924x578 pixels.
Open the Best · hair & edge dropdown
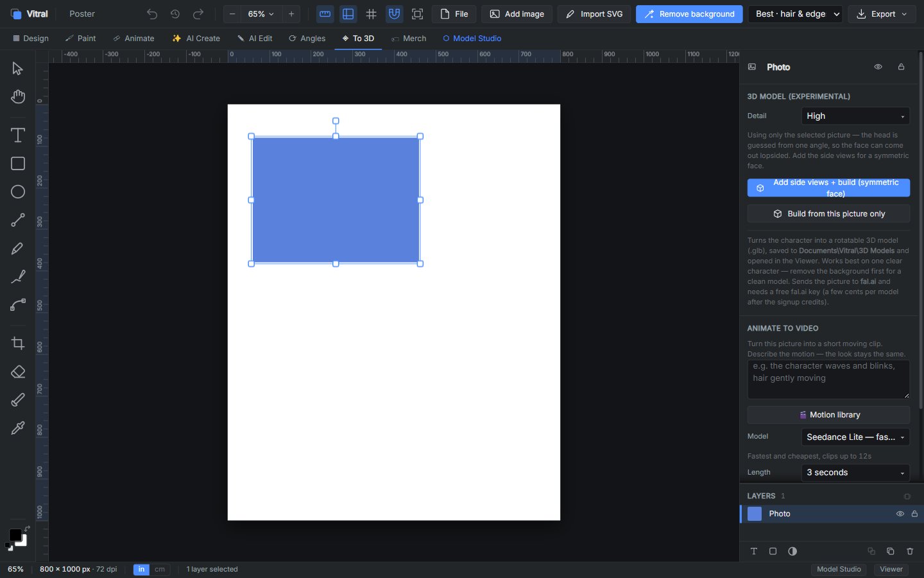[796, 14]
